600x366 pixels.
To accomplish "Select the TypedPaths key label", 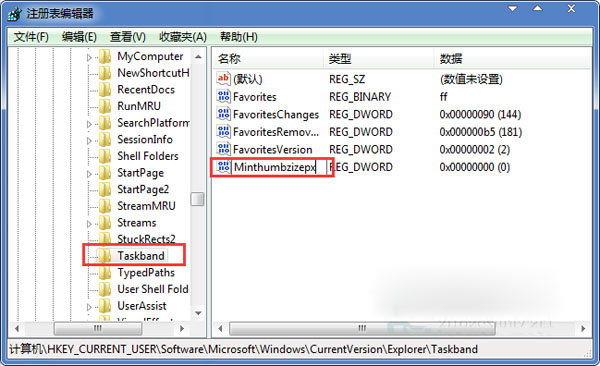I will coord(146,273).
